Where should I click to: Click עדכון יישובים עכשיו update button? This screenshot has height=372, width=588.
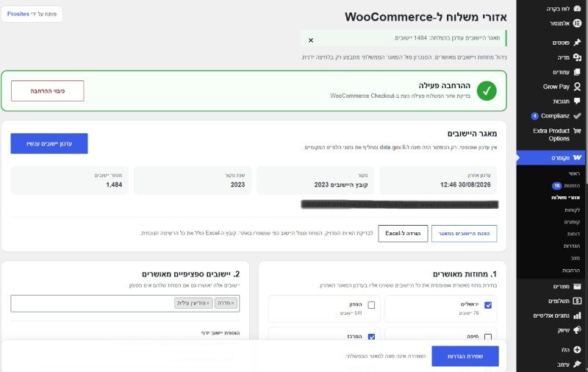(49, 143)
